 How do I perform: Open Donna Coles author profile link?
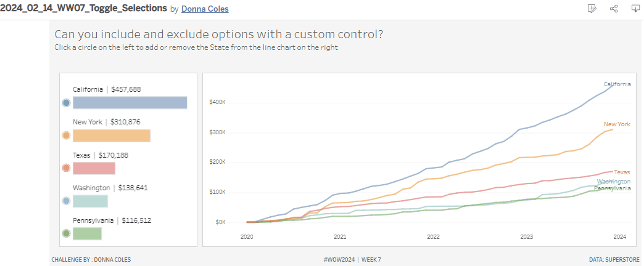[x=205, y=9]
